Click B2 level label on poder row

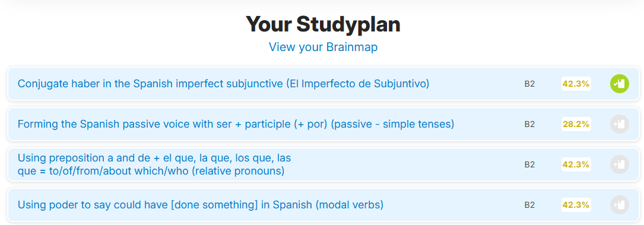pos(530,205)
